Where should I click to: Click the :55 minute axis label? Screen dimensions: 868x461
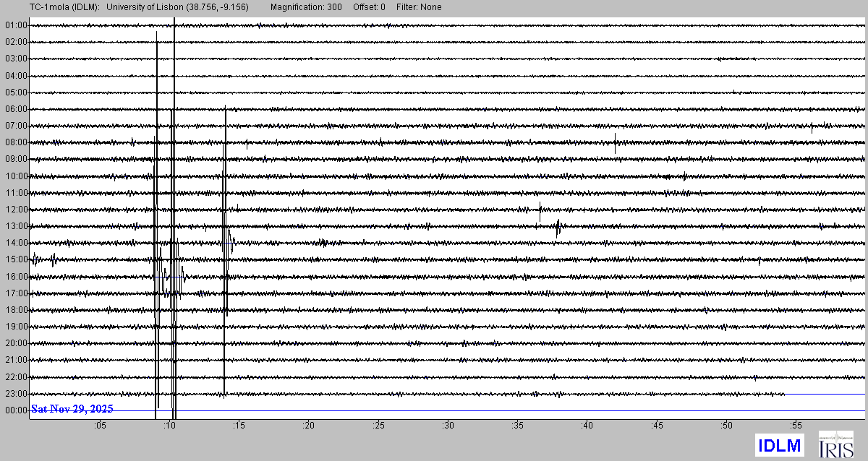point(796,426)
